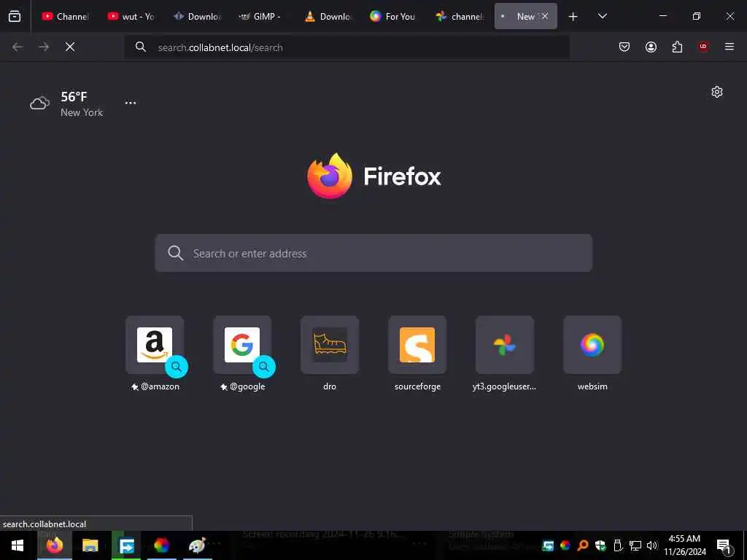The height and width of the screenshot is (560, 747).
Task: Open the uBlock Origin extension icon
Action: click(703, 47)
